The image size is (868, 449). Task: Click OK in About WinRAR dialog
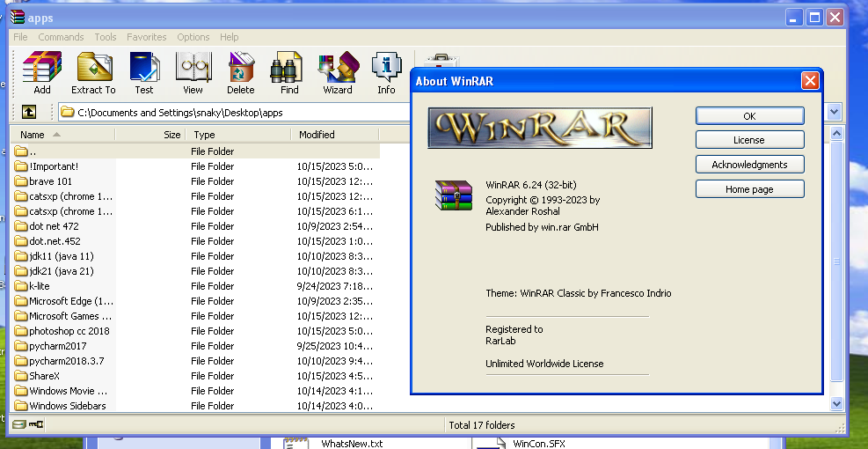pos(749,116)
